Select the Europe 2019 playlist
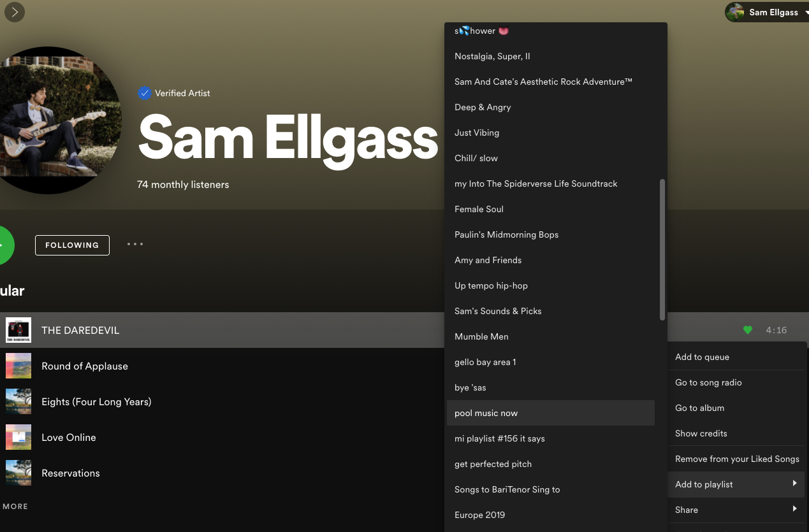The image size is (809, 532). click(551, 515)
